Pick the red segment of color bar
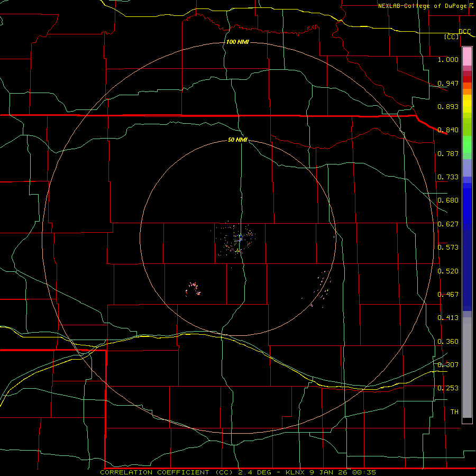The width and height of the screenshot is (476, 476). pyautogui.click(x=467, y=79)
